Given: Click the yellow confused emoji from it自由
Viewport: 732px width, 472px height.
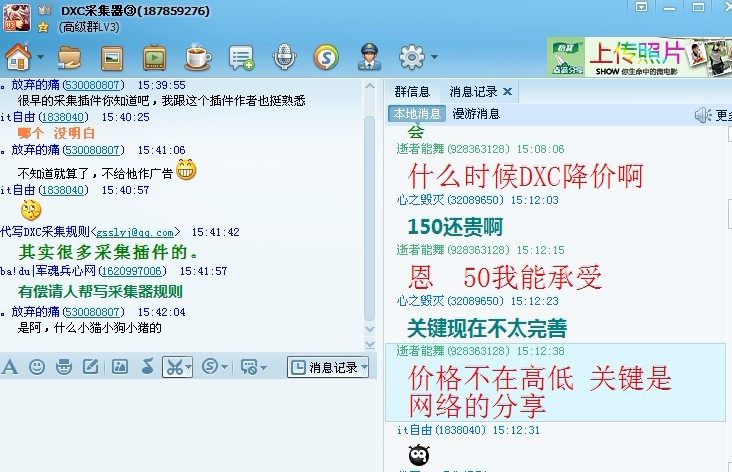Looking at the screenshot, I should (x=31, y=210).
